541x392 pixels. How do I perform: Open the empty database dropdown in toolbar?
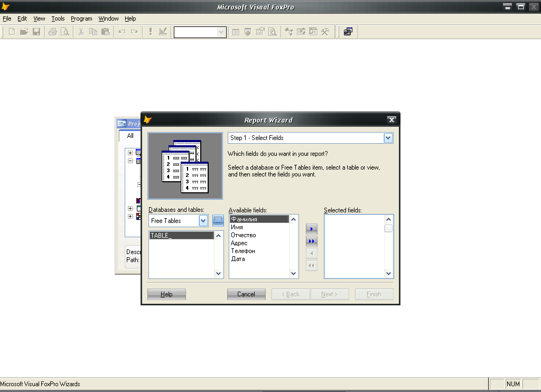[x=221, y=32]
